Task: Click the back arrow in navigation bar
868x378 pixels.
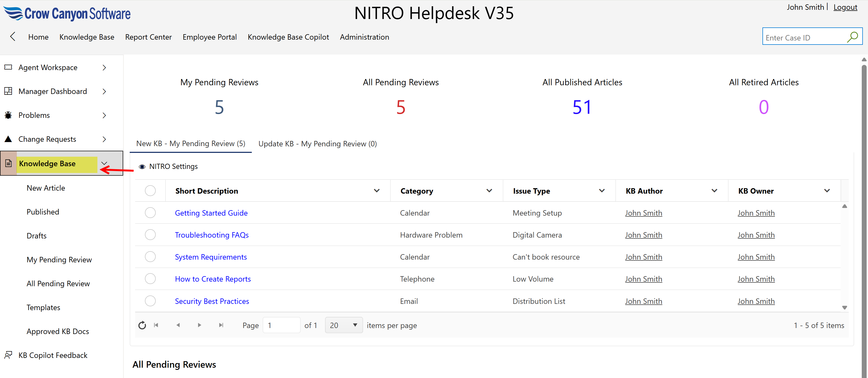Action: [x=13, y=36]
